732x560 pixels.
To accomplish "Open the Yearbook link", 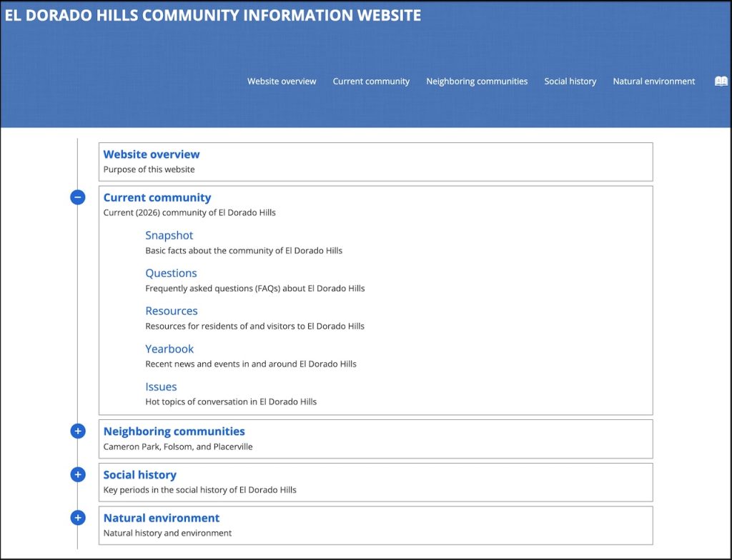I will click(169, 349).
